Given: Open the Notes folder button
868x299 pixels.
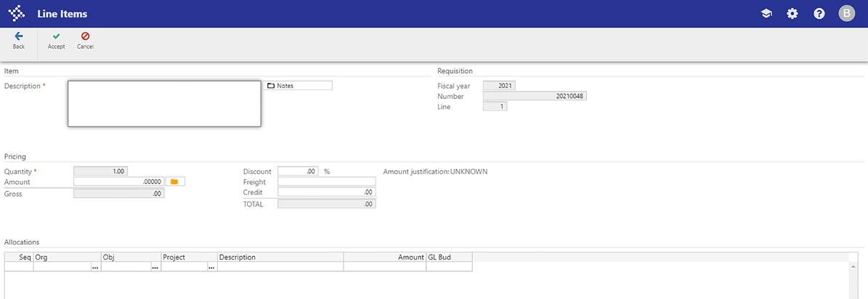Looking at the screenshot, I should [299, 86].
